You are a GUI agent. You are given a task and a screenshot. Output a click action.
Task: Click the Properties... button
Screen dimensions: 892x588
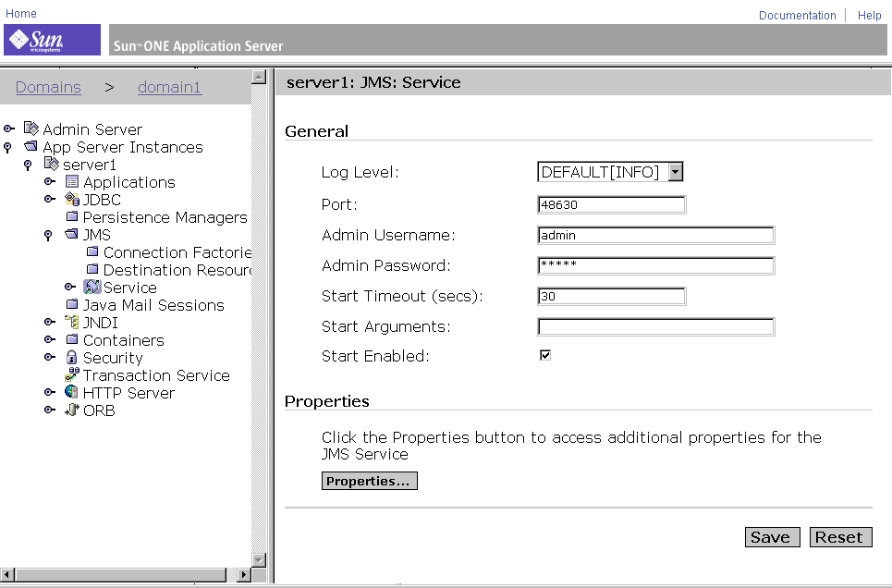tap(369, 481)
